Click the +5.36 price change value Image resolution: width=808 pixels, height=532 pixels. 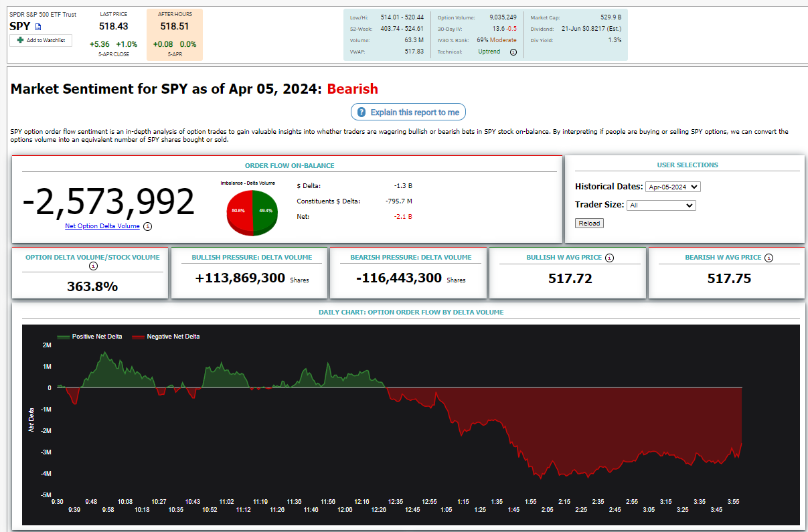pos(100,44)
